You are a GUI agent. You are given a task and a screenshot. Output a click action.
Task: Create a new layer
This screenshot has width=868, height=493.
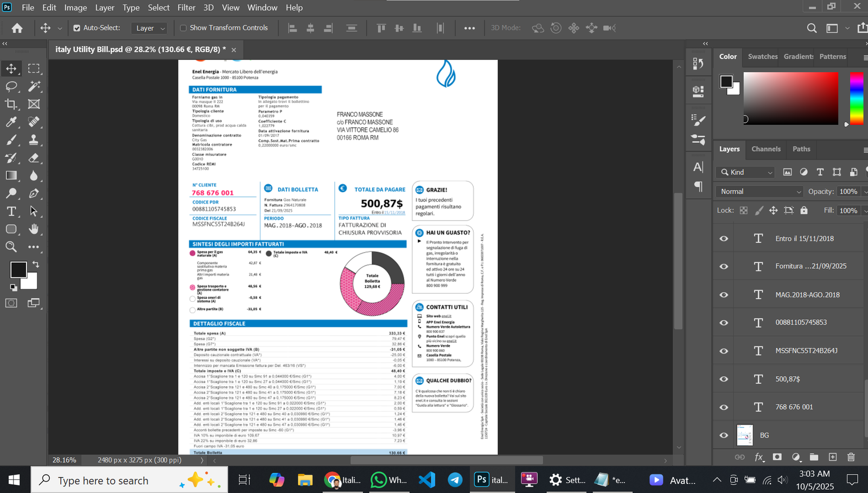[x=833, y=457]
